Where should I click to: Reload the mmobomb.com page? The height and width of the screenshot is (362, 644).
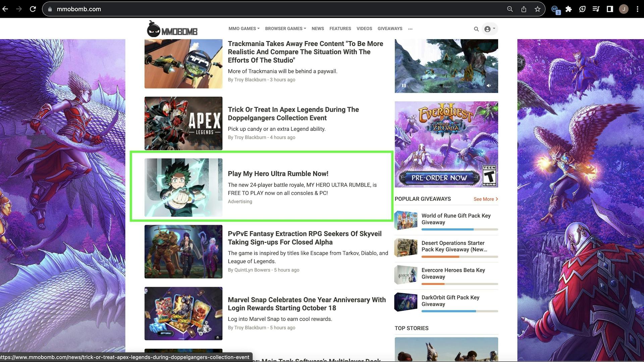pyautogui.click(x=33, y=9)
